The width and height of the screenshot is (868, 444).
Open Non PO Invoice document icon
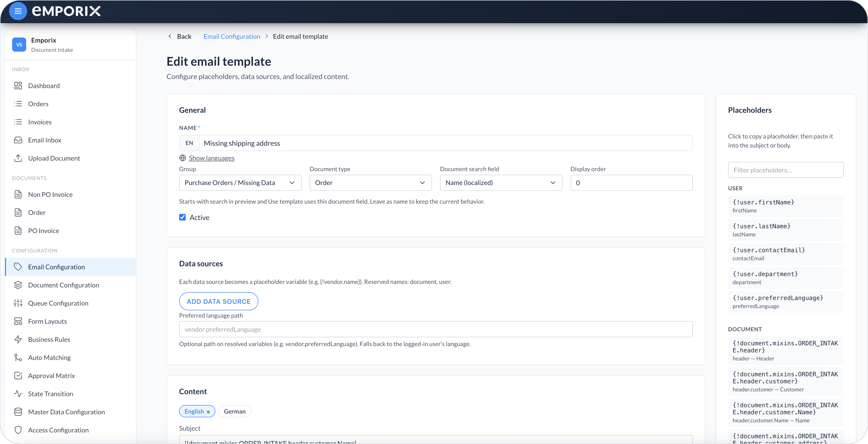tap(18, 195)
